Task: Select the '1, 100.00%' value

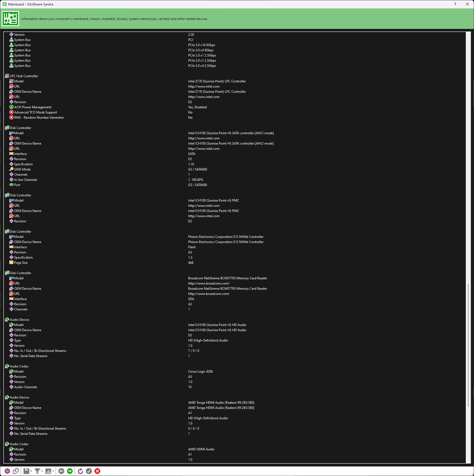Action: click(196, 180)
